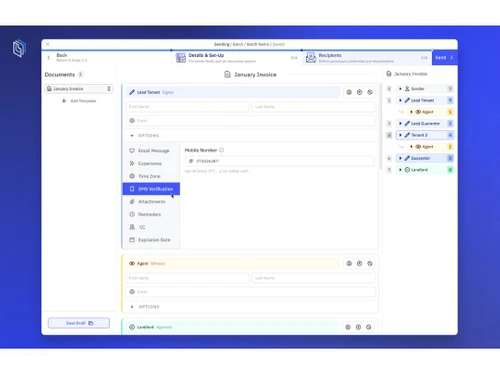
Task: Go Back to previous steps
Action: click(68, 57)
